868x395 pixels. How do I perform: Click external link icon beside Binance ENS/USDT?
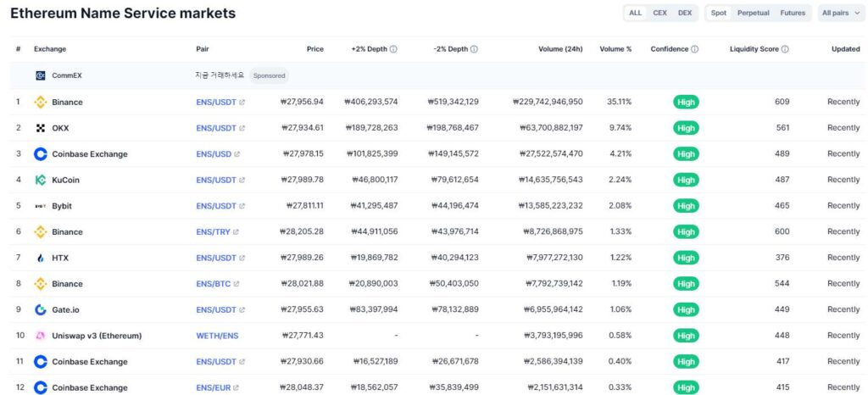click(242, 103)
